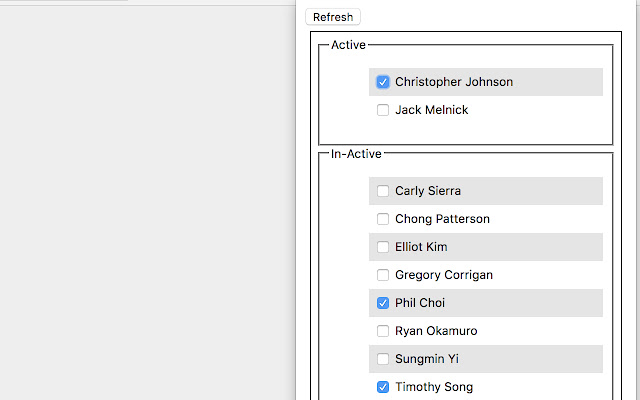Deselect the Timothy Song checkbox
Viewport: 640px width, 400px height.
tap(383, 387)
